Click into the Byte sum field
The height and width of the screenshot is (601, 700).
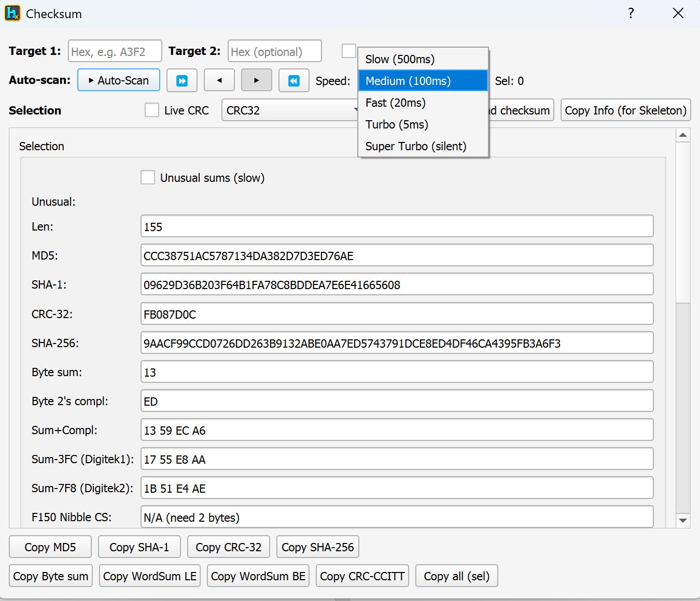pos(397,372)
